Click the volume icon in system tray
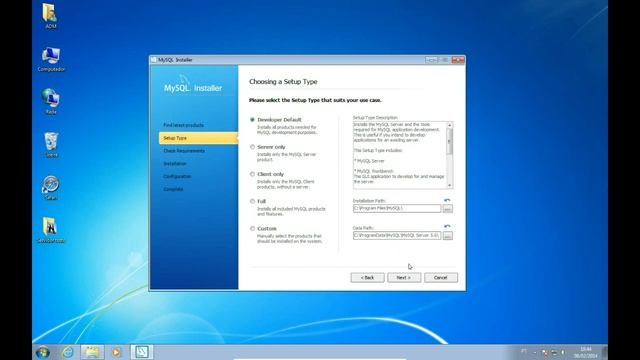Screen dimensions: 640x360 pyautogui.click(x=563, y=352)
